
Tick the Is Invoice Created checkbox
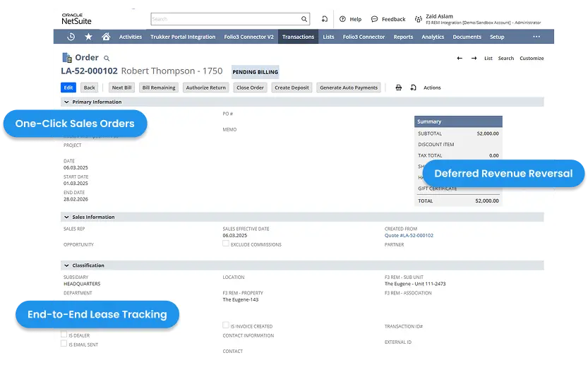coord(226,325)
